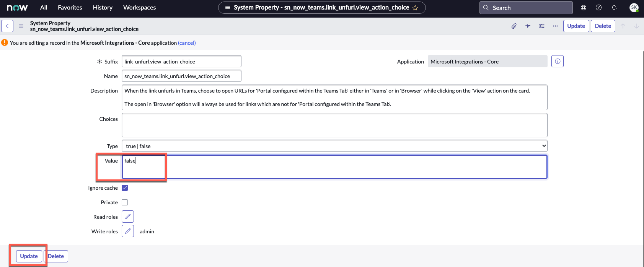Screen dimensions: 644x267
Task: Click the System Property title pill in top bar
Action: click(x=322, y=8)
